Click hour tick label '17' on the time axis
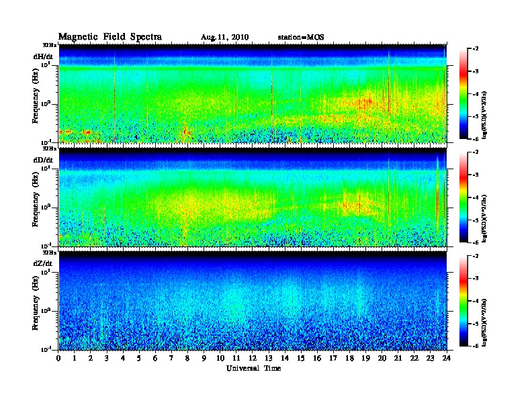 tap(334, 358)
